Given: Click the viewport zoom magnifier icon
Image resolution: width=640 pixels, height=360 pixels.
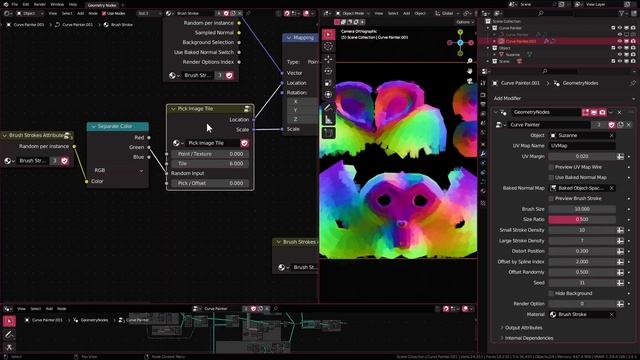Looking at the screenshot, I should pos(469,61).
